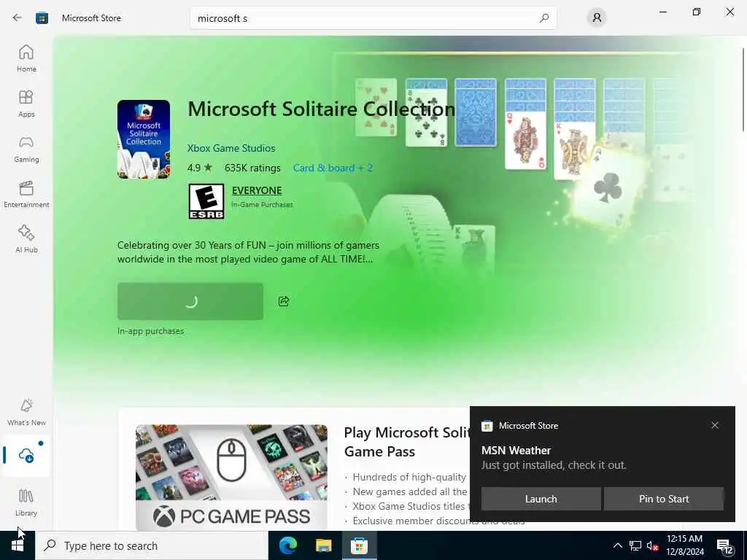Close the MSN Weather notification

[x=715, y=425]
